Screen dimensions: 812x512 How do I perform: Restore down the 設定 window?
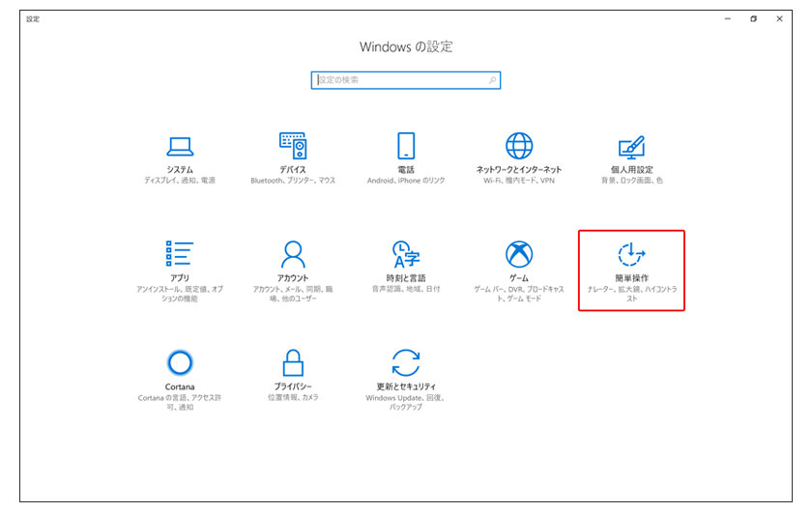pyautogui.click(x=753, y=18)
